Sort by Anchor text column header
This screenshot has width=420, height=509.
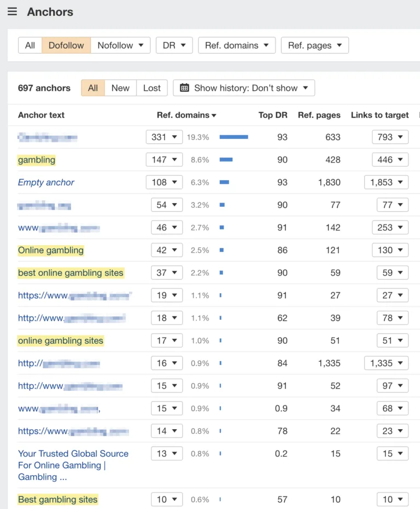point(41,115)
